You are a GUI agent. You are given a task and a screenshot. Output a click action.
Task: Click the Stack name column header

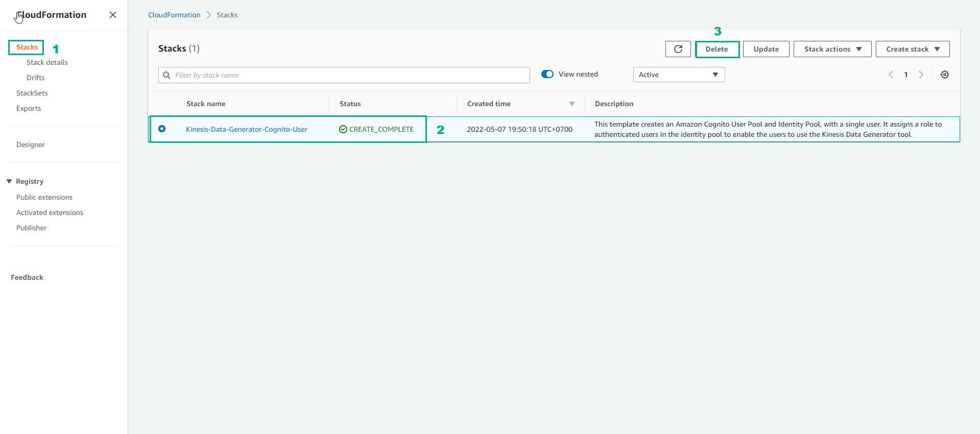[x=206, y=104]
